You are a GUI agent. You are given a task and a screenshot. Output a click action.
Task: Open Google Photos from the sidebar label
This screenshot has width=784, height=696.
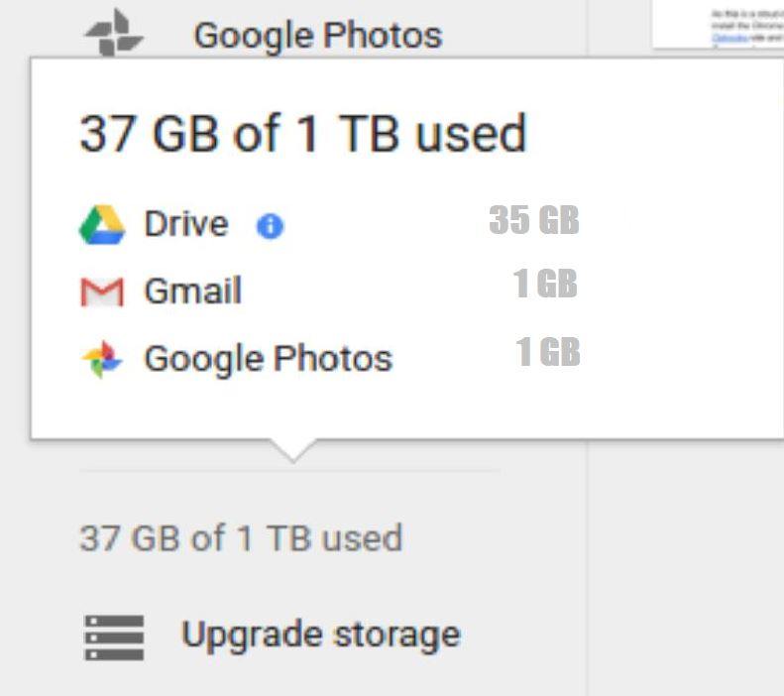pyautogui.click(x=317, y=36)
